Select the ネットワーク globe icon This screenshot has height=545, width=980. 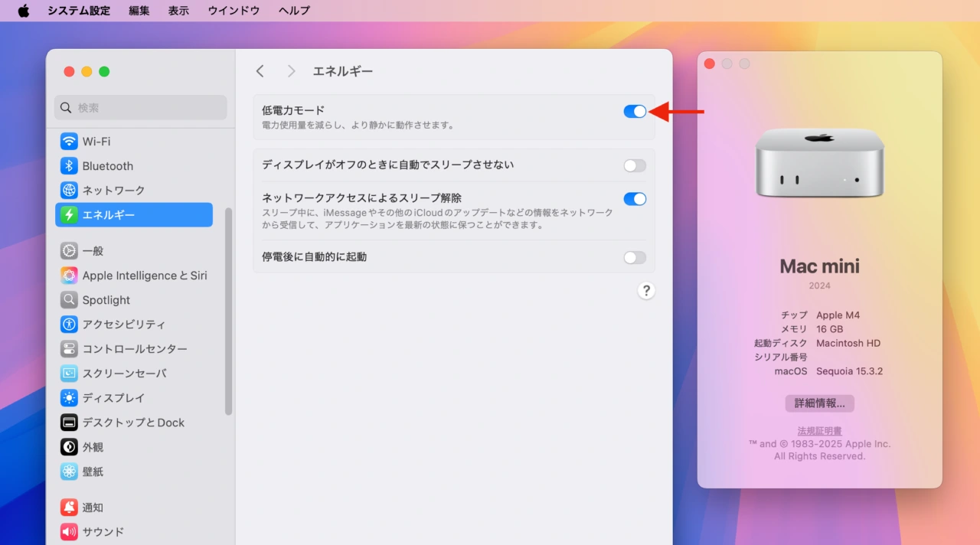point(70,191)
